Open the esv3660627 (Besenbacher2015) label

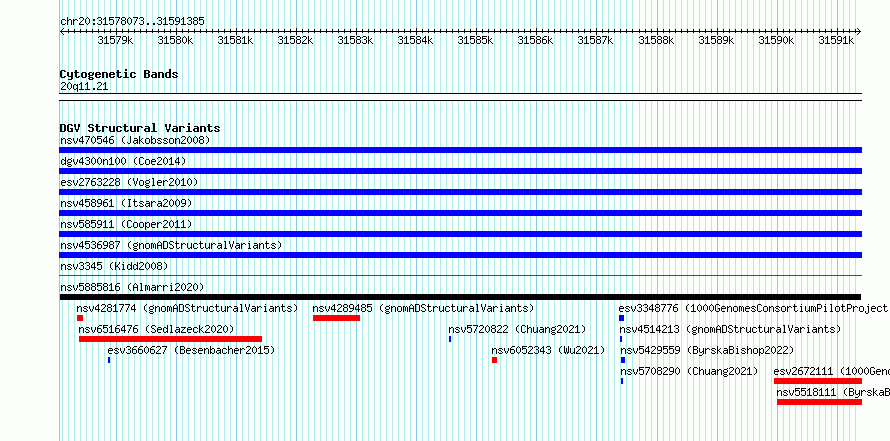coord(191,350)
